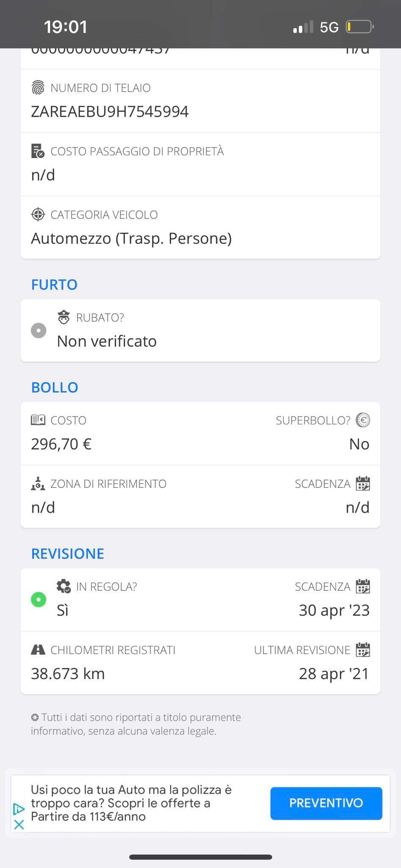The width and height of the screenshot is (401, 868).
Task: Tap the green In Regola status indicator
Action: point(39,600)
